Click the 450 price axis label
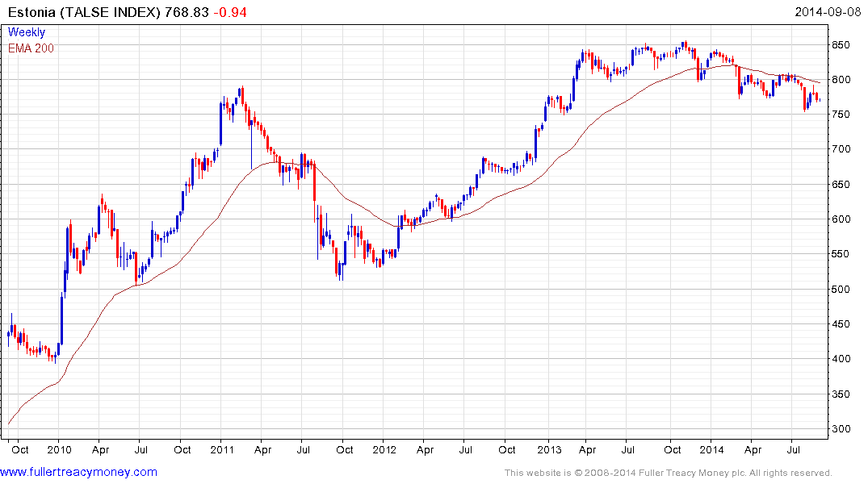The image size is (868, 484). click(x=841, y=324)
